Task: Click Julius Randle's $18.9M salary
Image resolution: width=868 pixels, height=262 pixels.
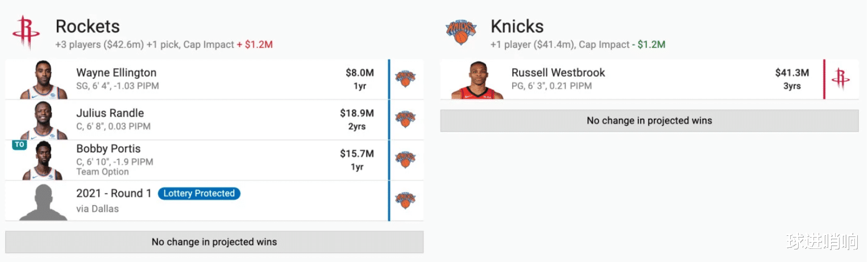Action: [x=356, y=113]
